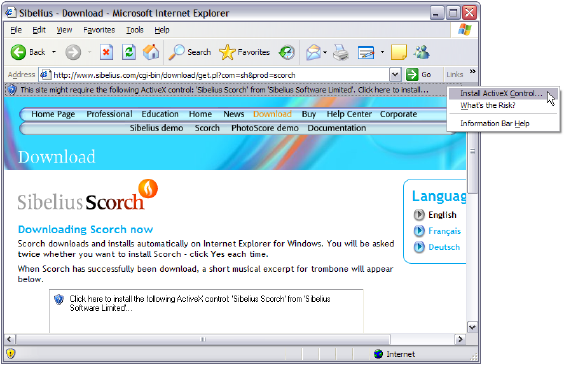The height and width of the screenshot is (365, 564).
Task: Click the grey Forward arrow button
Action: click(x=73, y=53)
